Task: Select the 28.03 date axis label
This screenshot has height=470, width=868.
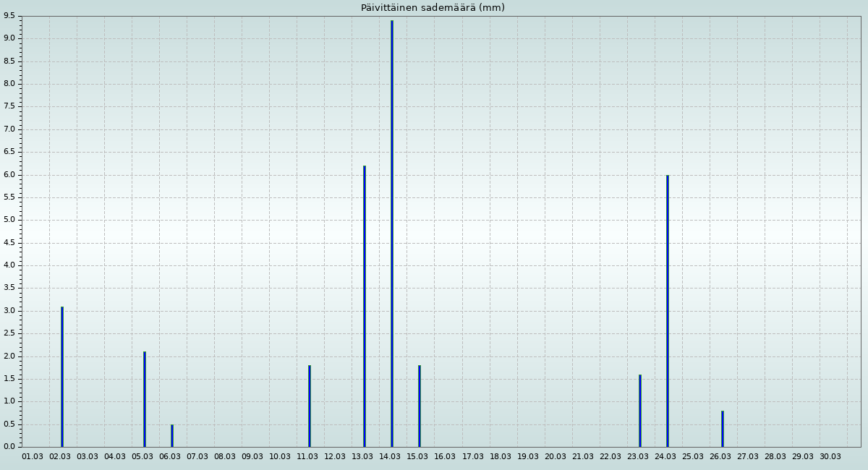Action: (x=775, y=457)
